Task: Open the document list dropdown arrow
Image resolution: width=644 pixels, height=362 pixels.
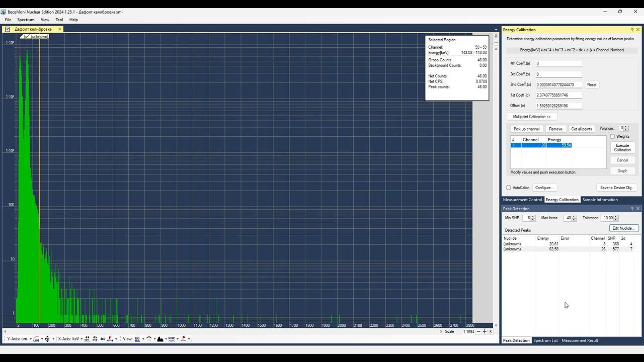Action: pyautogui.click(x=496, y=29)
